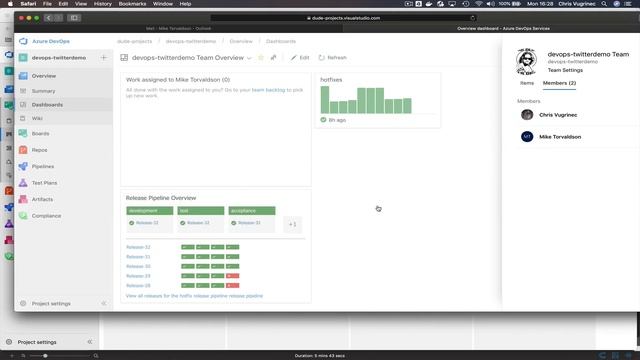The width and height of the screenshot is (640, 360).
Task: Click the Spotlight search icon in menu bar
Action: coord(604,4)
